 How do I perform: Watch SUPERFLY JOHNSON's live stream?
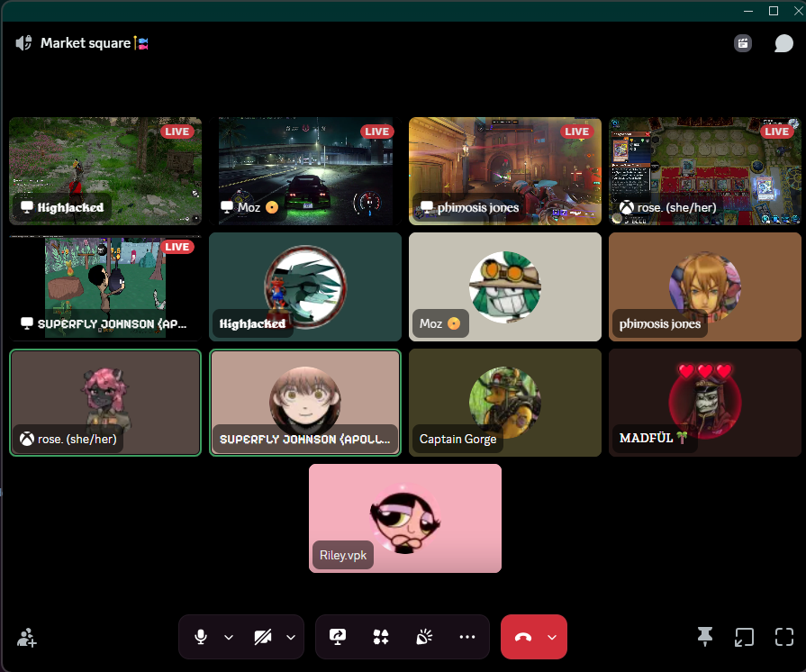pos(105,286)
